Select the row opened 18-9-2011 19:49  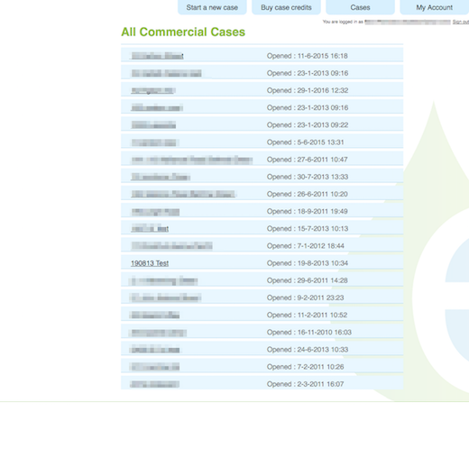click(262, 211)
